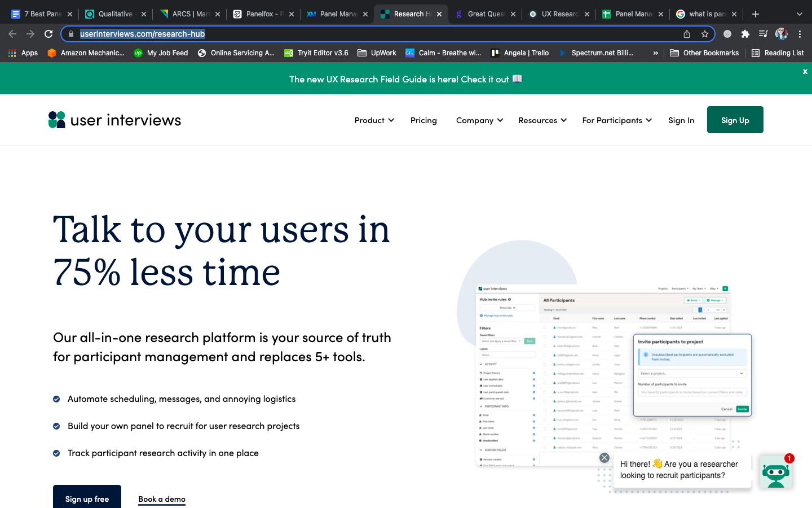
Task: Open the My Job Feed bookmark
Action: tap(161, 53)
